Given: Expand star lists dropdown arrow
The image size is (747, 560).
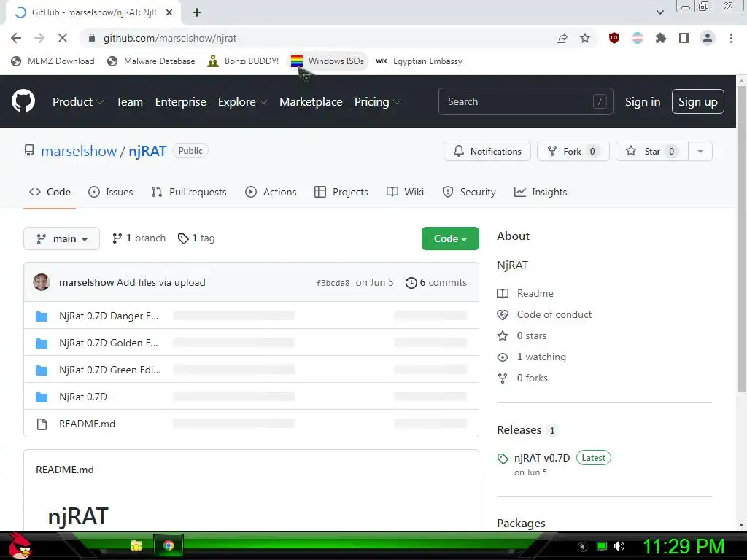Looking at the screenshot, I should [x=700, y=151].
